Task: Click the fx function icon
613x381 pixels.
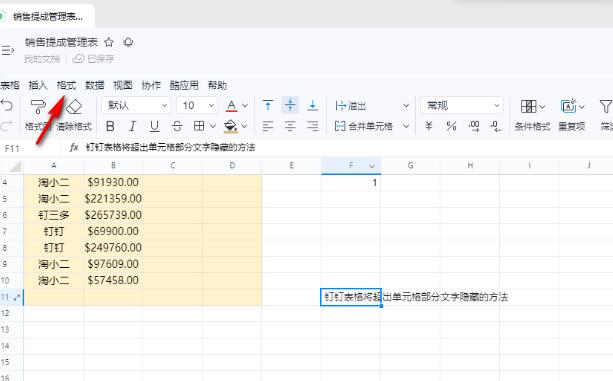Action: 74,148
